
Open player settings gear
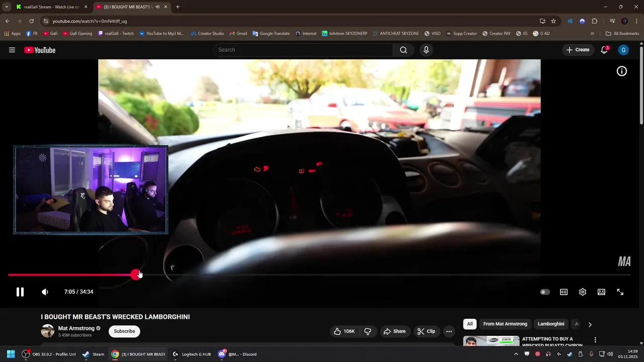[x=583, y=292]
